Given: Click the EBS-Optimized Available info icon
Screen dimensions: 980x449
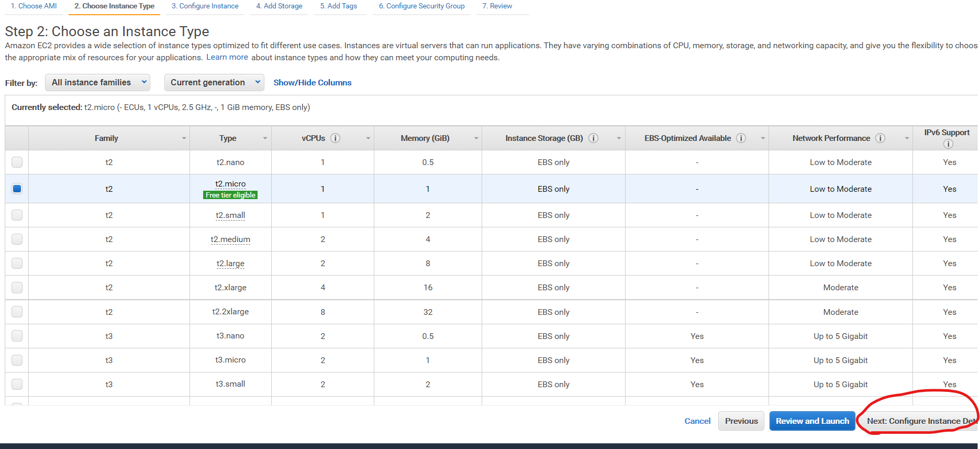Looking at the screenshot, I should click(x=741, y=138).
